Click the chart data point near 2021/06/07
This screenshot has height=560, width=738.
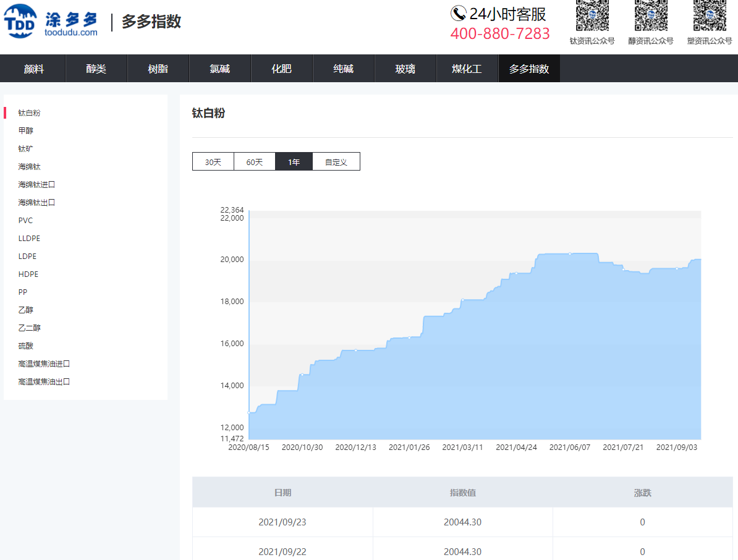coord(569,253)
